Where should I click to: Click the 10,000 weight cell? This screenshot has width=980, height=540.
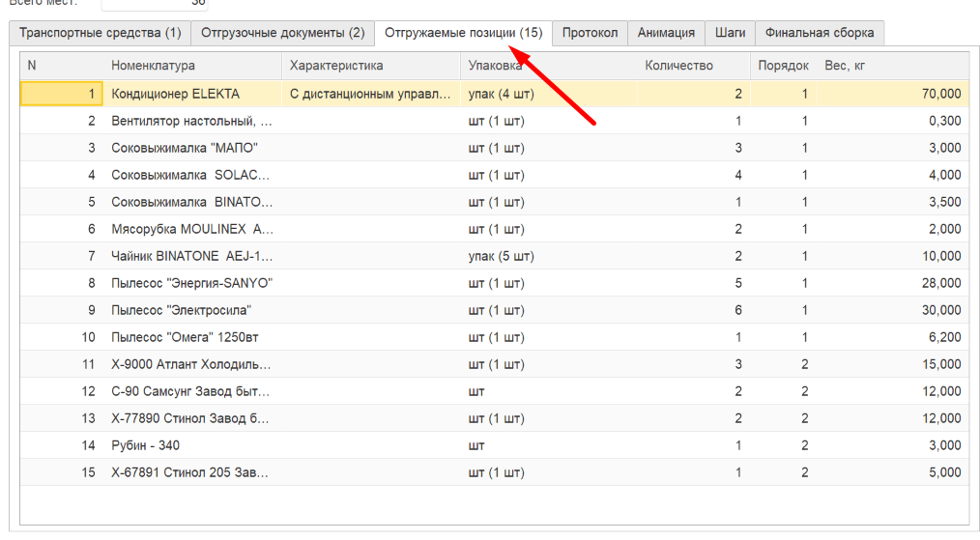click(x=892, y=256)
